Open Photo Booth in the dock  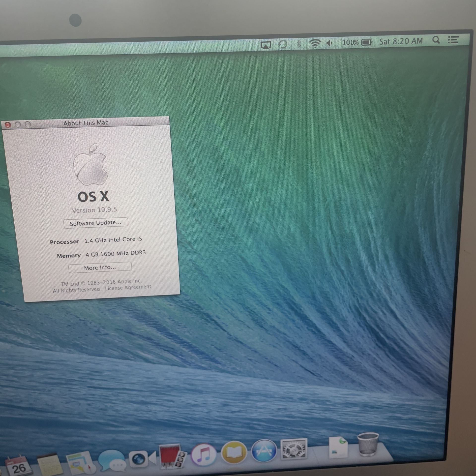pos(172,456)
